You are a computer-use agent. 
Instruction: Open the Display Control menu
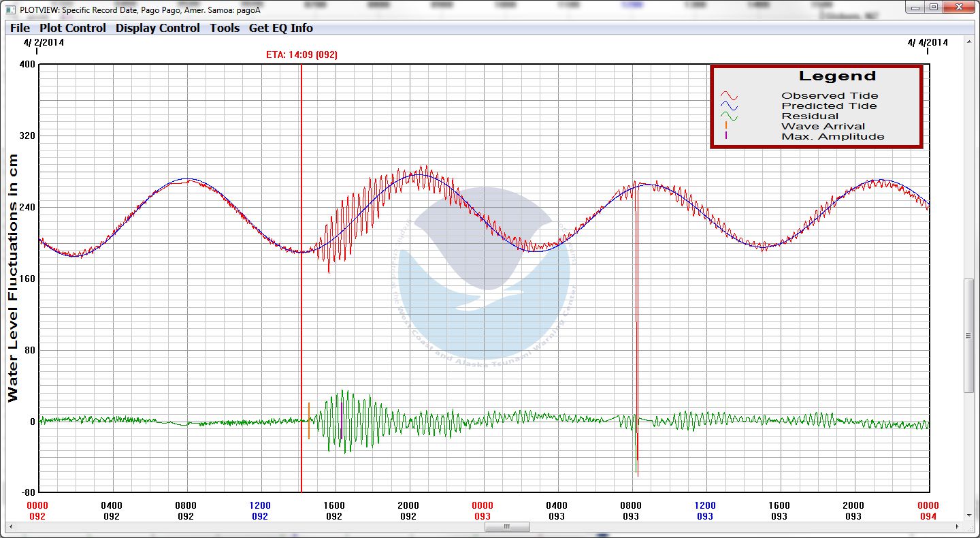[157, 28]
